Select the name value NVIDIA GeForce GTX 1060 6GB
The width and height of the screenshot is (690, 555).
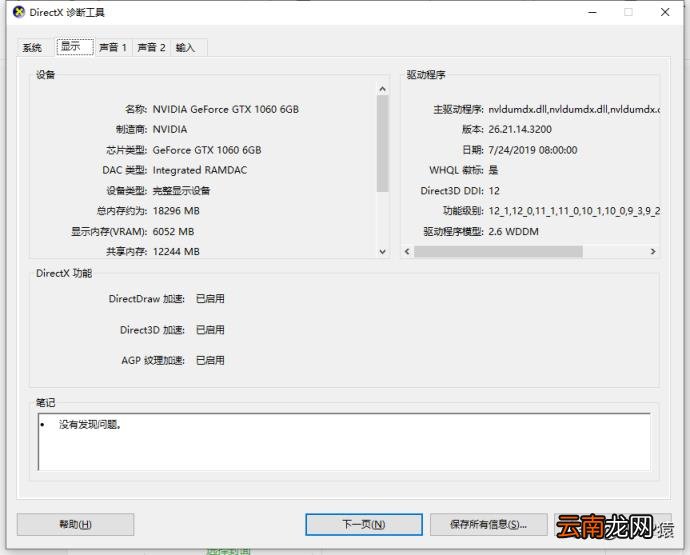[x=226, y=109]
